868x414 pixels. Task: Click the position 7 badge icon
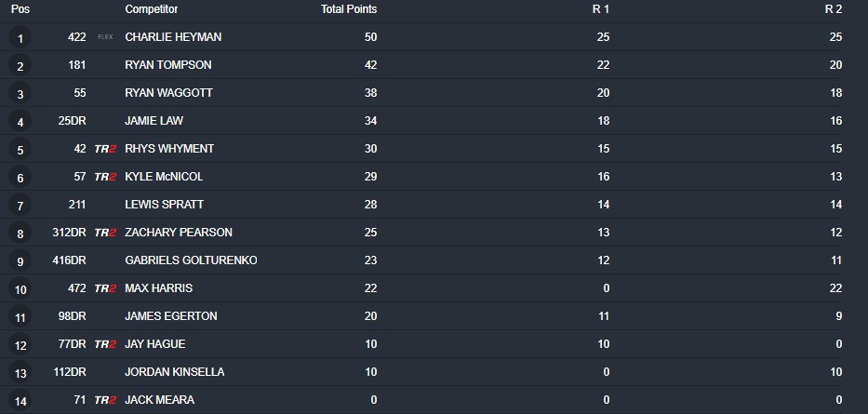20,206
